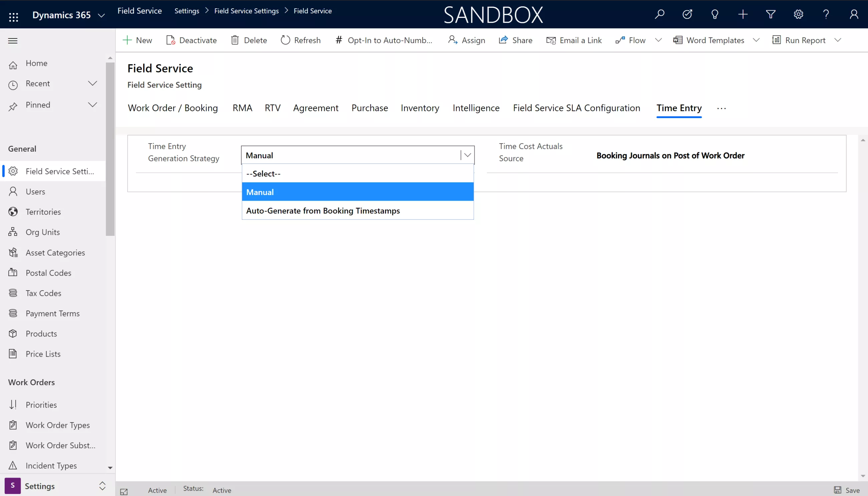Click the search magnifier icon

[659, 14]
